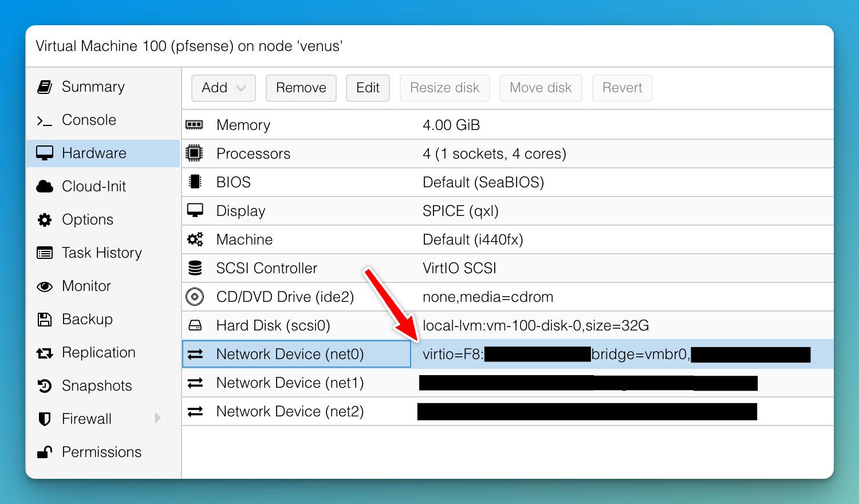The width and height of the screenshot is (859, 504).
Task: Click the 4.00 GiB memory value
Action: point(451,125)
